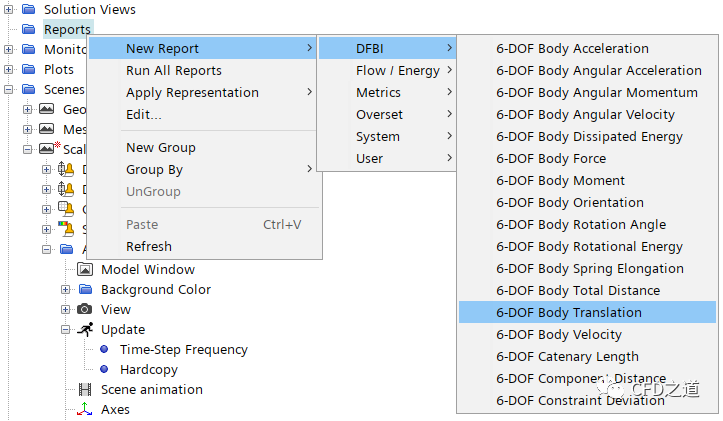Viewport: 723px width, 421px height.
Task: Expand the Solution Views node
Action: point(8,9)
